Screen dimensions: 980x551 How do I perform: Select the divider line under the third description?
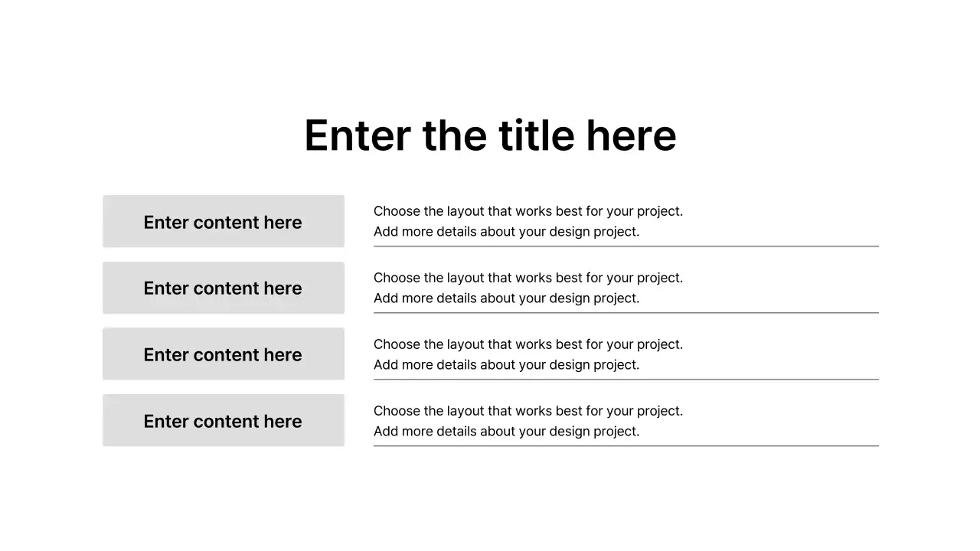coord(626,380)
